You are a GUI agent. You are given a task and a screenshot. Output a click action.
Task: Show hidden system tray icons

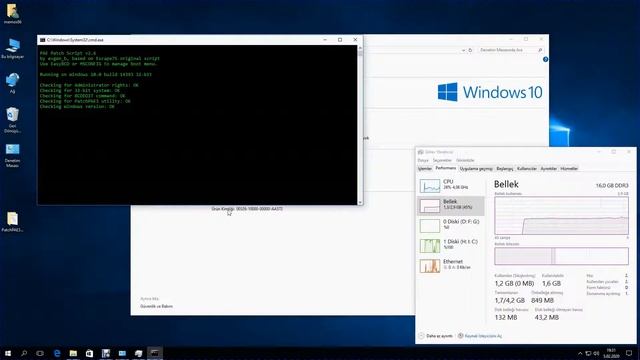pyautogui.click(x=580, y=353)
